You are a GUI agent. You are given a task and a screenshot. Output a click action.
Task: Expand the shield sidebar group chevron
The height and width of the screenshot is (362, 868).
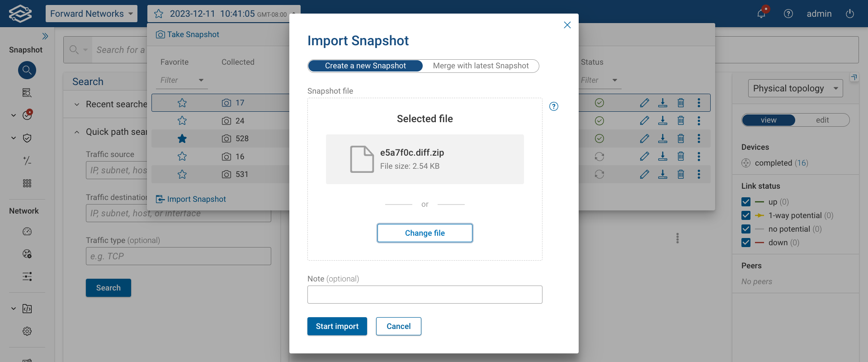(x=14, y=138)
